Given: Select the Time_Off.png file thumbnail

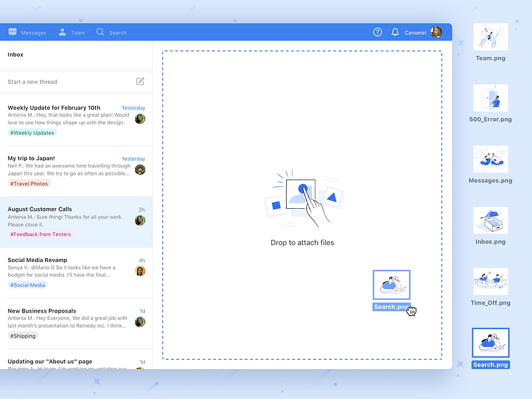Looking at the screenshot, I should pyautogui.click(x=490, y=281).
